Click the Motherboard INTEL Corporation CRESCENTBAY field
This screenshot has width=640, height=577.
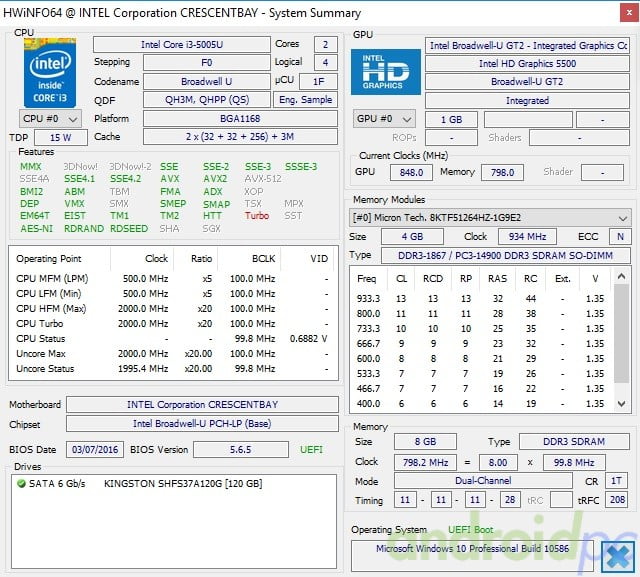(x=202, y=404)
